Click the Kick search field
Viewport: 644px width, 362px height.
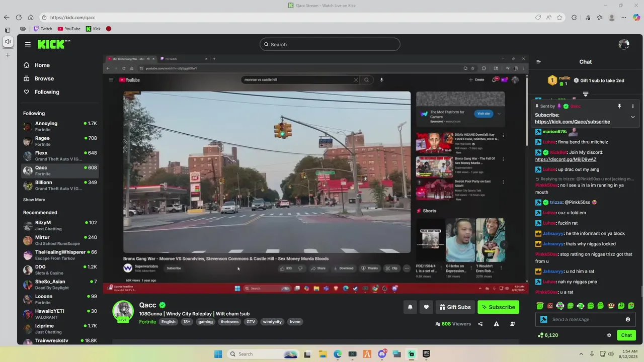tap(330, 44)
